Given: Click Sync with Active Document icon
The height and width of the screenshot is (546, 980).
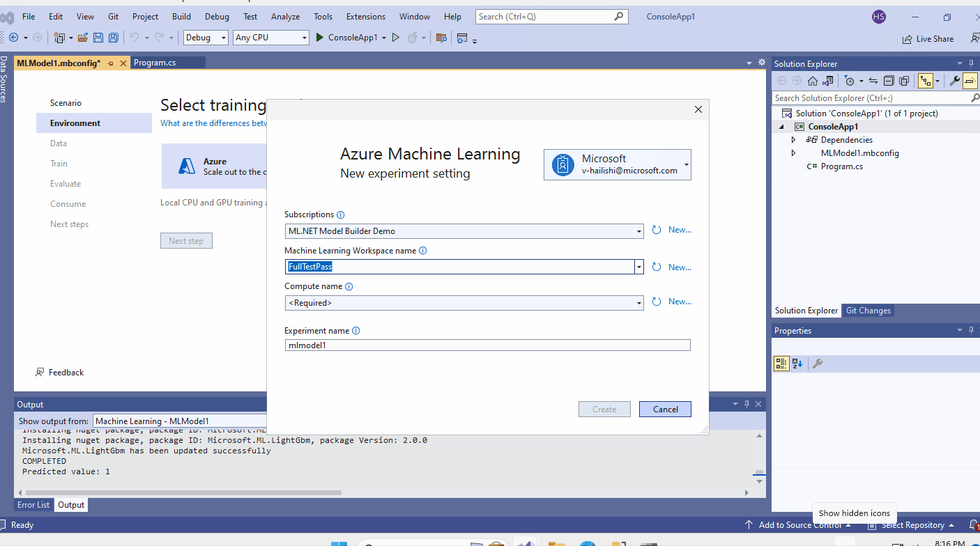Looking at the screenshot, I should point(873,81).
